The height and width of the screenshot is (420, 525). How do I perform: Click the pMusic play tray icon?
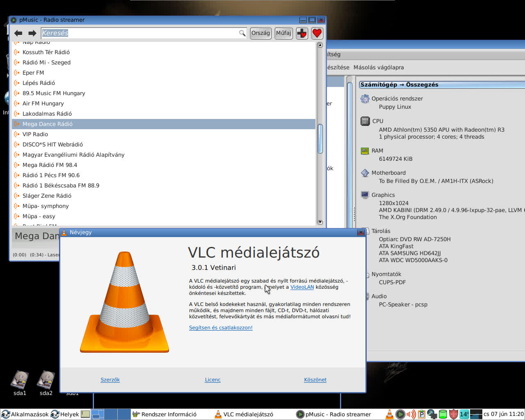(400, 414)
